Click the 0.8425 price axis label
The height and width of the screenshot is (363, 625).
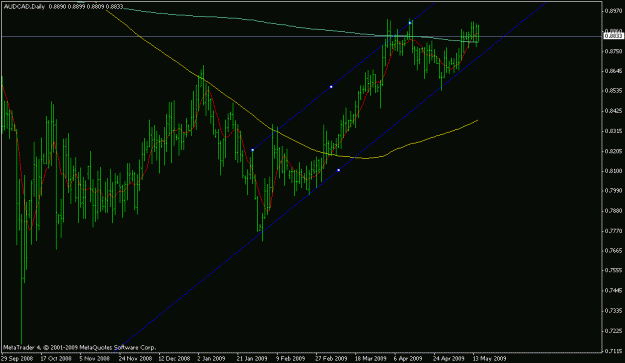coord(613,111)
